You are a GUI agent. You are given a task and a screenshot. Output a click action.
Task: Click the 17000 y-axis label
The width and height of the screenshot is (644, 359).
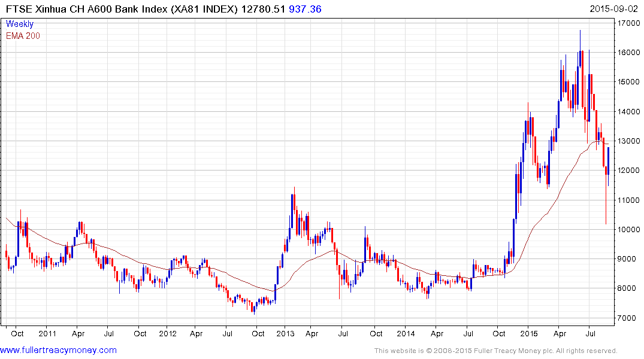(629, 23)
